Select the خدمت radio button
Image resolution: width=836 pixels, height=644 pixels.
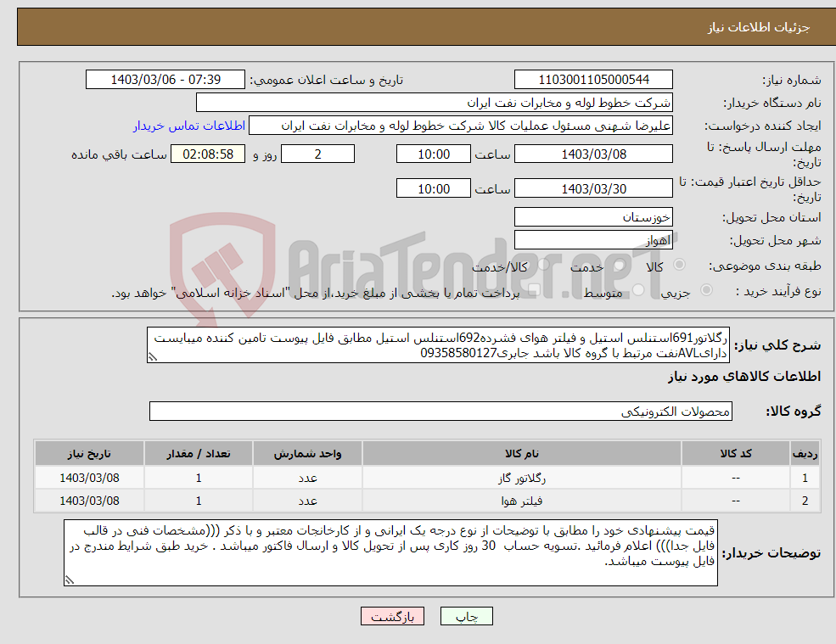tap(619, 265)
